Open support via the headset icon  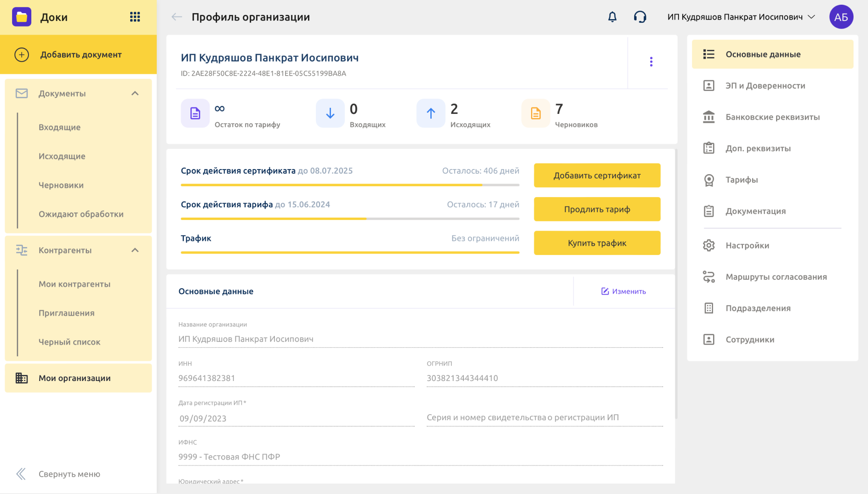(640, 17)
